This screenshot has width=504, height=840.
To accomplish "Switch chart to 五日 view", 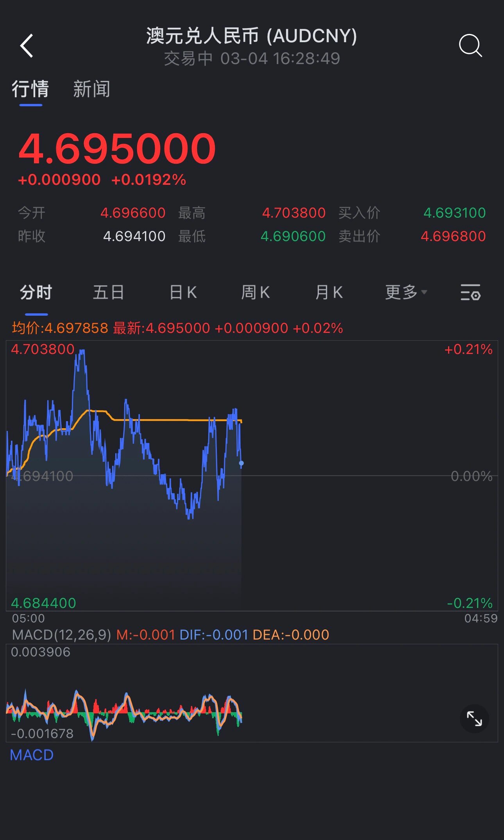I will [109, 292].
